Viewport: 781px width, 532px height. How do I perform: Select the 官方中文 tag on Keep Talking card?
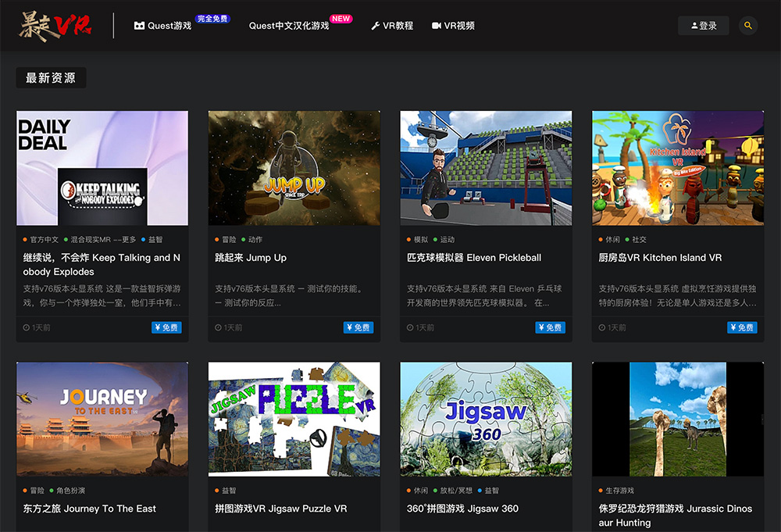[41, 240]
